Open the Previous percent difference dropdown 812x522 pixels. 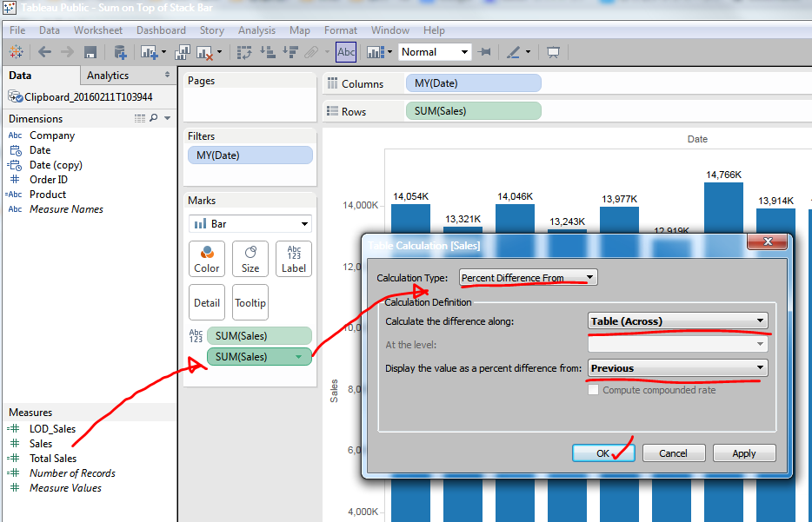pos(677,368)
